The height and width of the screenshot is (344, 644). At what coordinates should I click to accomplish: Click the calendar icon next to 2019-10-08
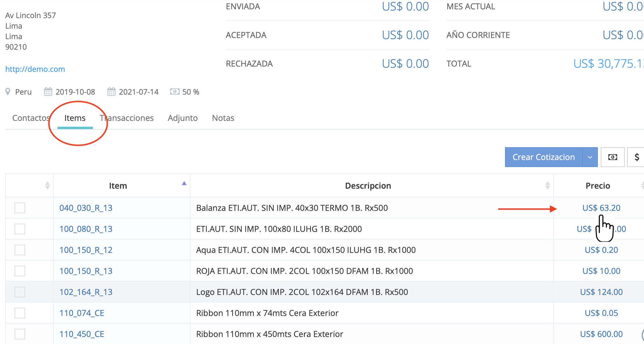[x=48, y=92]
